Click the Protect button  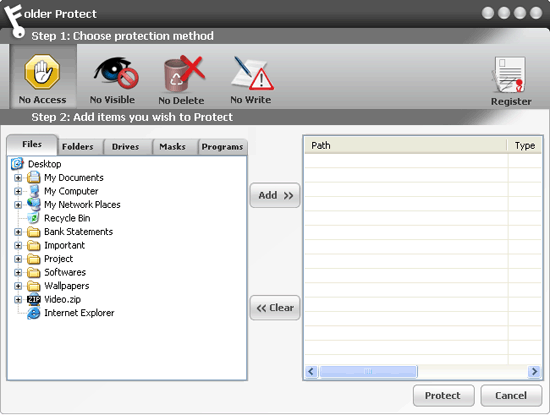coord(443,395)
